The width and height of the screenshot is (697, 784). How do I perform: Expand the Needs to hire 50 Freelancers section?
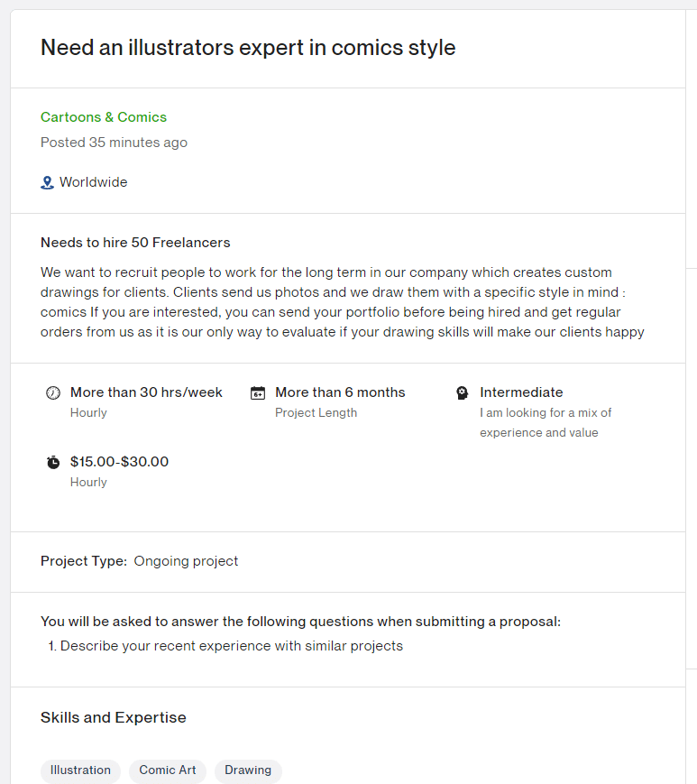coord(133,243)
